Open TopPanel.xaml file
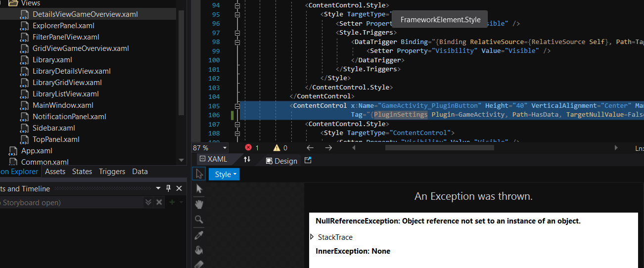644x268 pixels. point(56,139)
